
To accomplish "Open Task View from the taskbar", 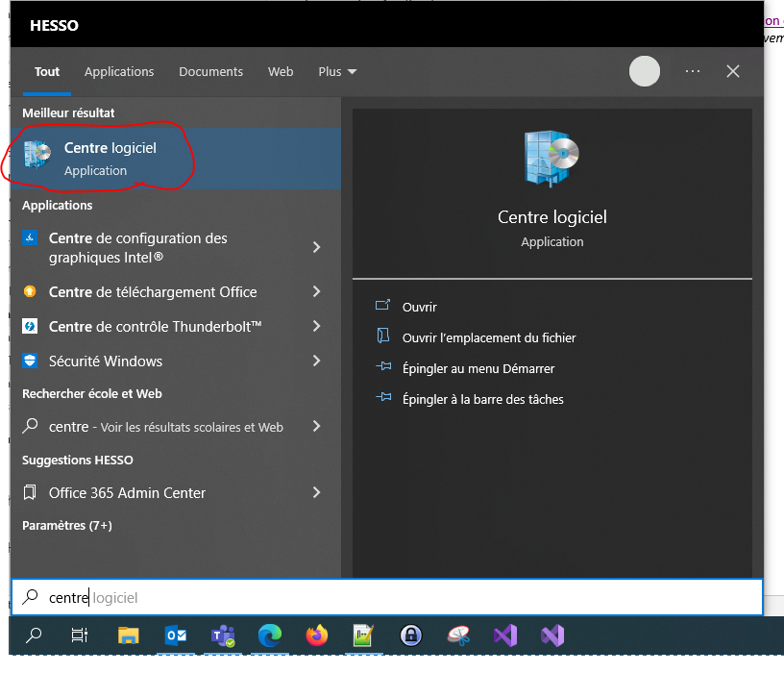I will coord(80,636).
